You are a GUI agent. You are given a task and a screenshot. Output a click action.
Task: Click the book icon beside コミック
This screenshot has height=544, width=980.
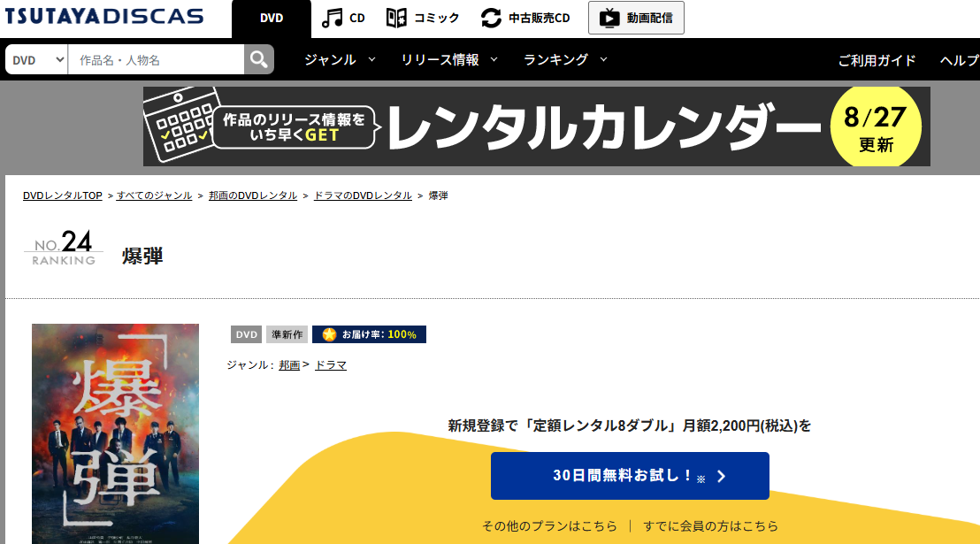(396, 18)
